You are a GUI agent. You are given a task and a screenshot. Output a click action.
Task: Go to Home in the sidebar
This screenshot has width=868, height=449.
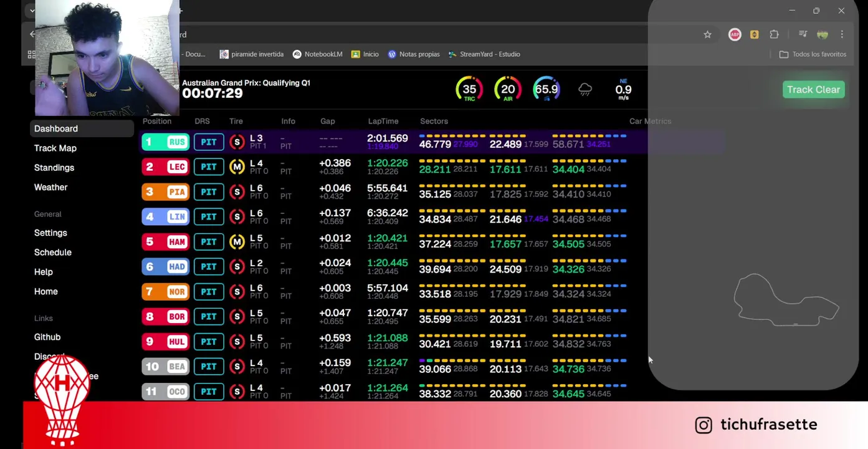[46, 292]
